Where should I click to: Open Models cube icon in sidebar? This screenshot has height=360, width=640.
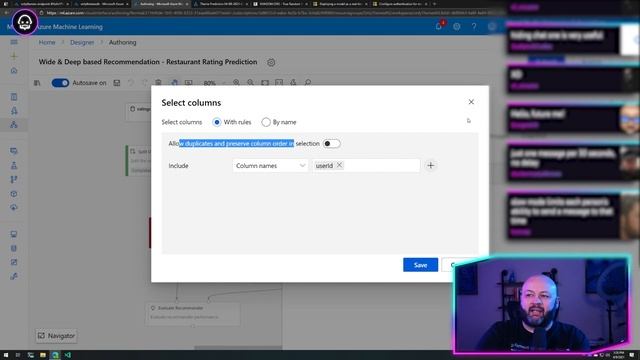tap(14, 193)
